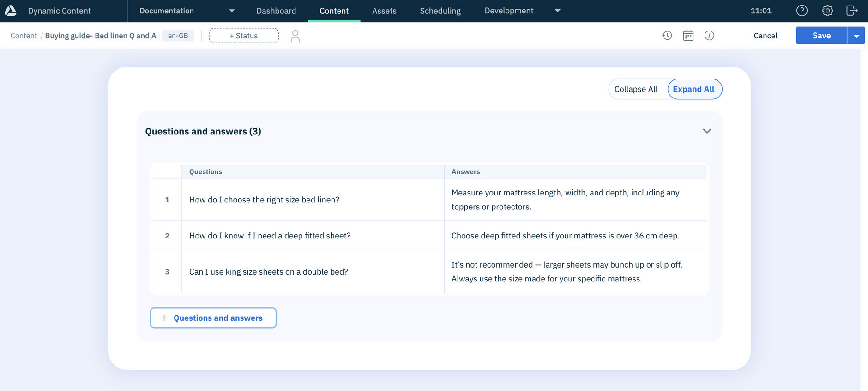The width and height of the screenshot is (868, 391).
Task: Open the Save button dropdown arrow
Action: click(x=856, y=36)
